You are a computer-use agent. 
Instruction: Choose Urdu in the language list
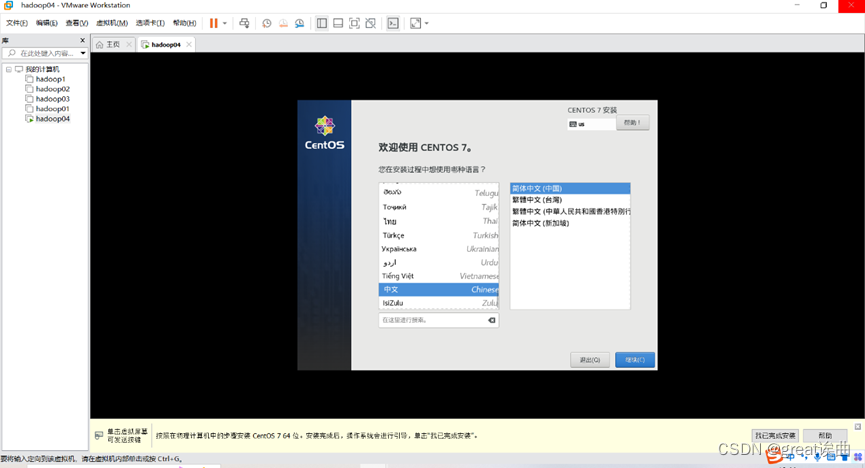pyautogui.click(x=439, y=263)
